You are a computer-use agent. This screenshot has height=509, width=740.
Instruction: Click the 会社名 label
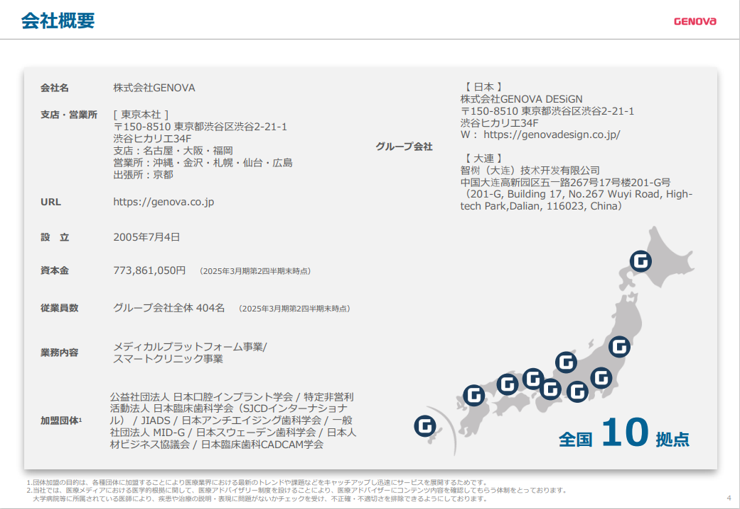click(54, 88)
